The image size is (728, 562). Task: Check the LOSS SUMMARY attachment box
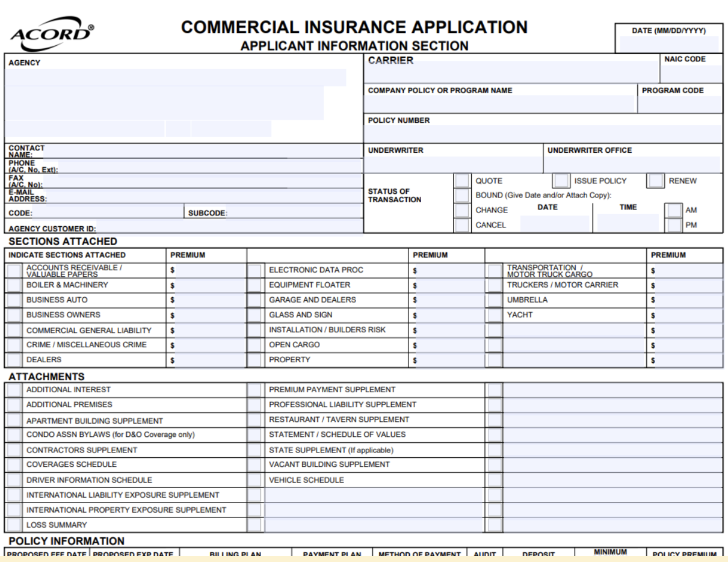13,524
